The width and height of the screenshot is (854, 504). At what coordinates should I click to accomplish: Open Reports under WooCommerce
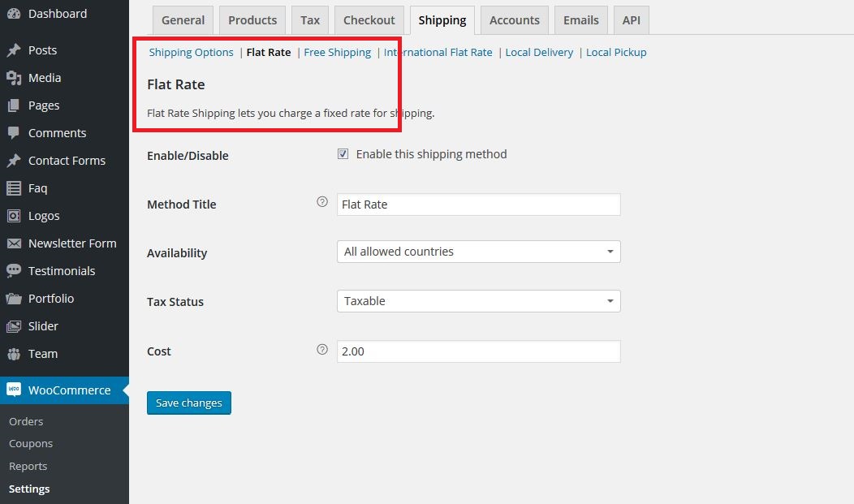click(x=28, y=467)
